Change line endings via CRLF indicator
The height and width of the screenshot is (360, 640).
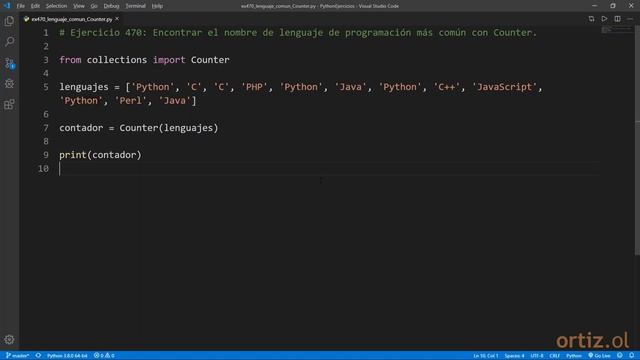pyautogui.click(x=554, y=356)
